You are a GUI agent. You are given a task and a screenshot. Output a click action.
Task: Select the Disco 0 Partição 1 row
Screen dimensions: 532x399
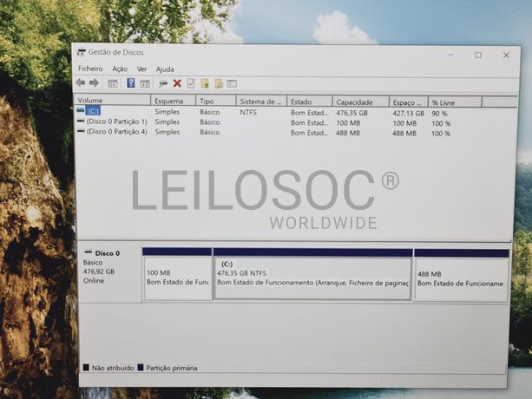pos(116,122)
